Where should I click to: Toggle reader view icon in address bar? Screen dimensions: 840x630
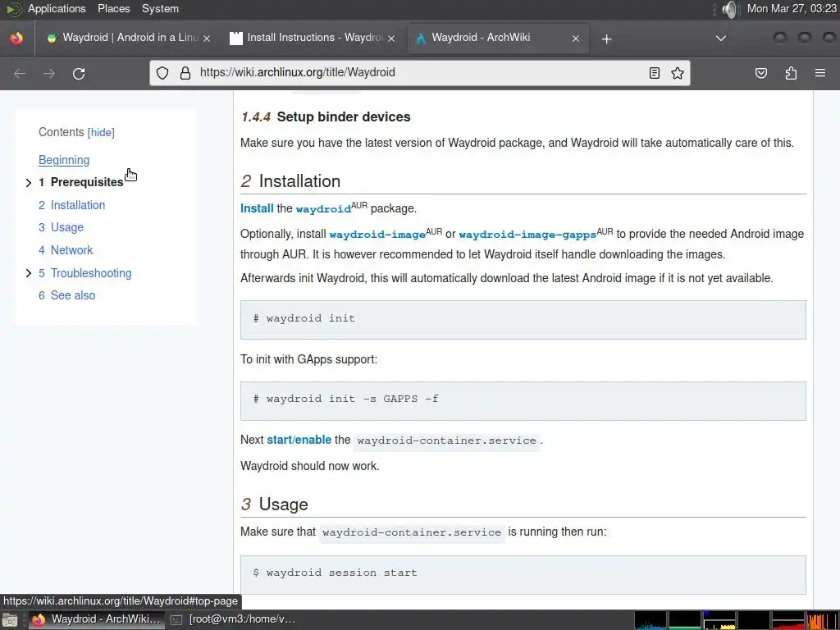point(654,73)
